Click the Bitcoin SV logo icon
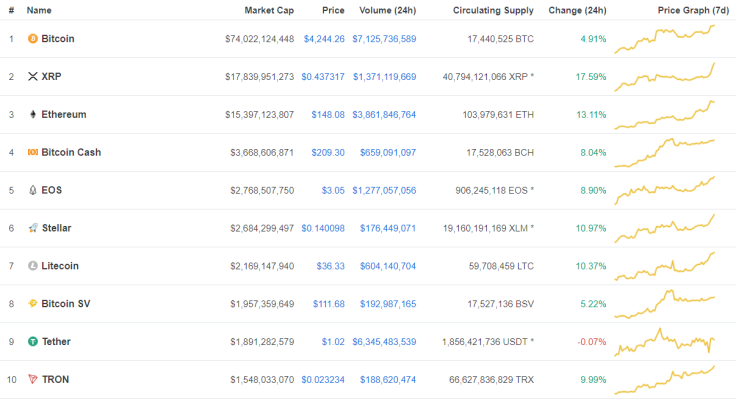The height and width of the screenshot is (400, 736). (x=32, y=304)
